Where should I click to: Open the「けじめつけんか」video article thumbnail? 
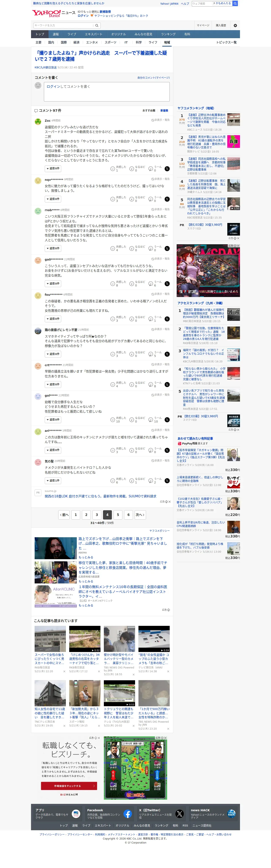85,639
